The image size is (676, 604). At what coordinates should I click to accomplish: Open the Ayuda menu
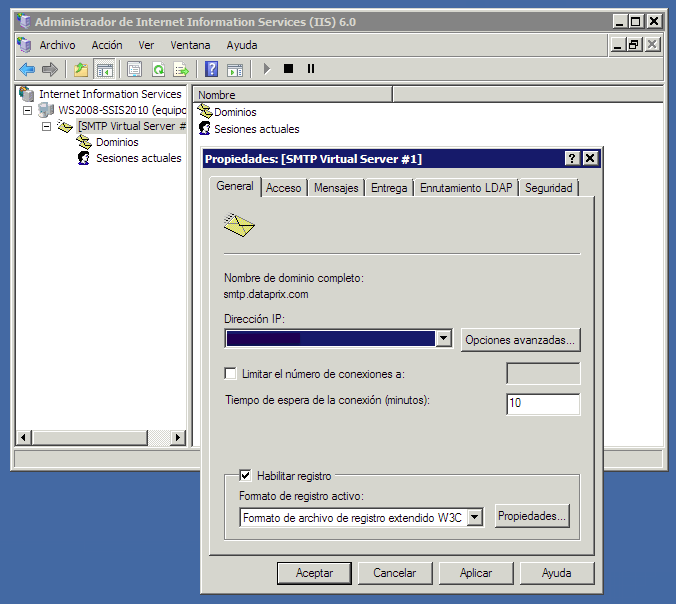click(242, 45)
